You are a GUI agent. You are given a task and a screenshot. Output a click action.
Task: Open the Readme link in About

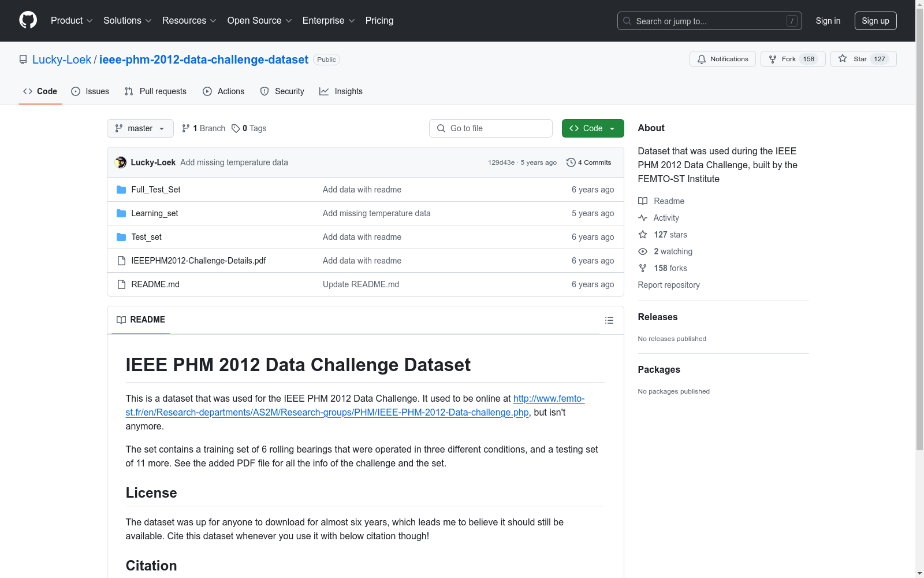(x=661, y=201)
